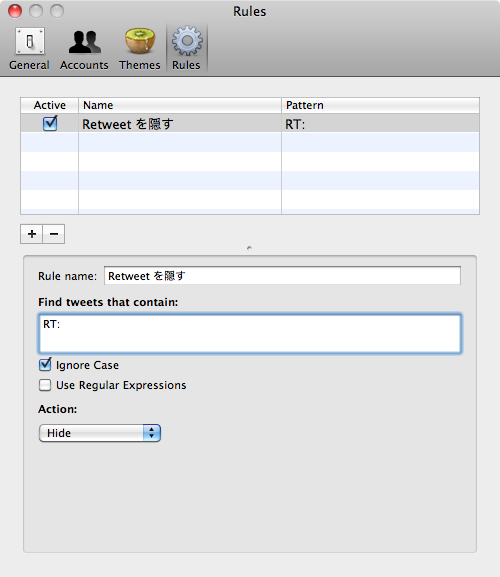Open the General preferences pane
This screenshot has width=500, height=577.
pyautogui.click(x=29, y=49)
